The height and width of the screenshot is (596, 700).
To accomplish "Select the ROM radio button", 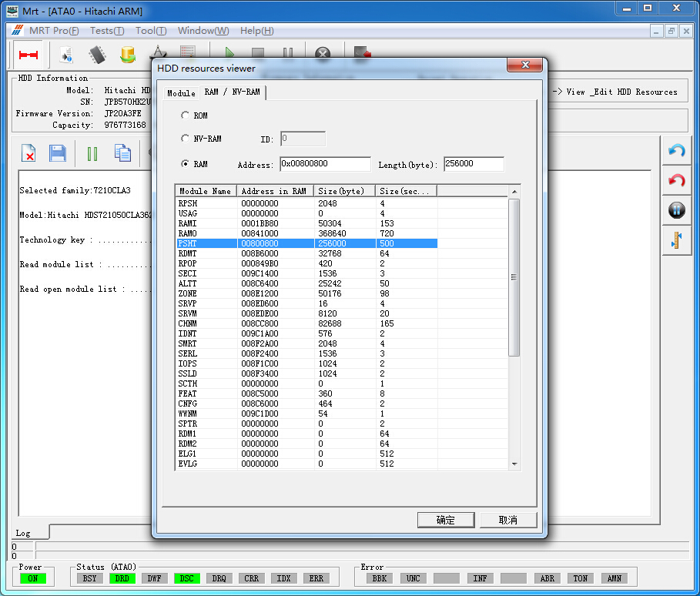I will (185, 116).
